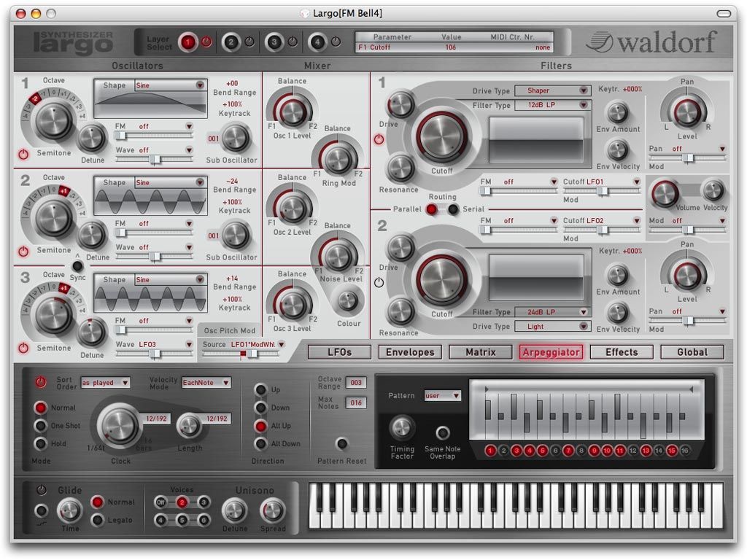Screen dimensions: 747x560
Task: Click the Glide Time knob
Action: click(69, 510)
